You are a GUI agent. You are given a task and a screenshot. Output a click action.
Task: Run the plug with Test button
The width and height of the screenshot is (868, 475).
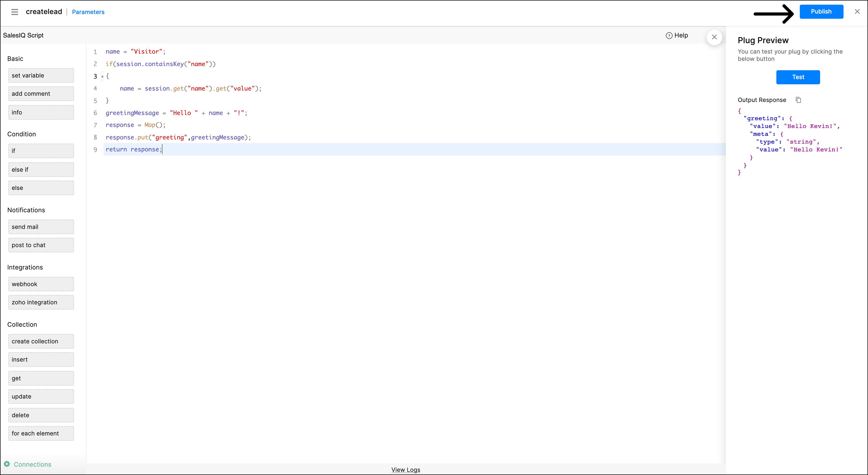pos(798,77)
